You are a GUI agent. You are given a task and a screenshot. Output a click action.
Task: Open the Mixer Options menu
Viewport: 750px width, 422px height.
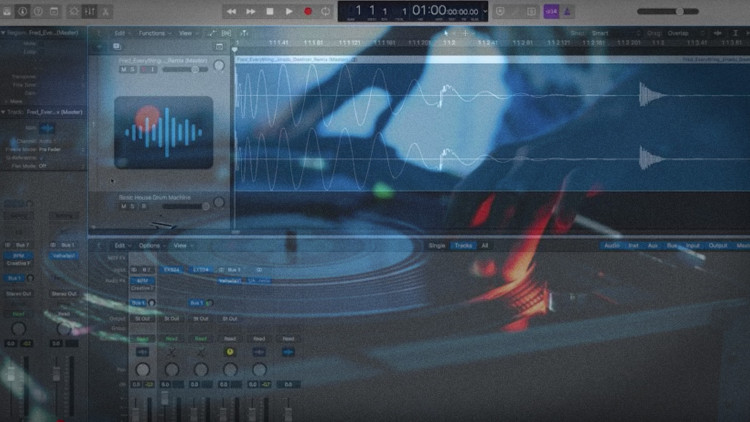150,245
